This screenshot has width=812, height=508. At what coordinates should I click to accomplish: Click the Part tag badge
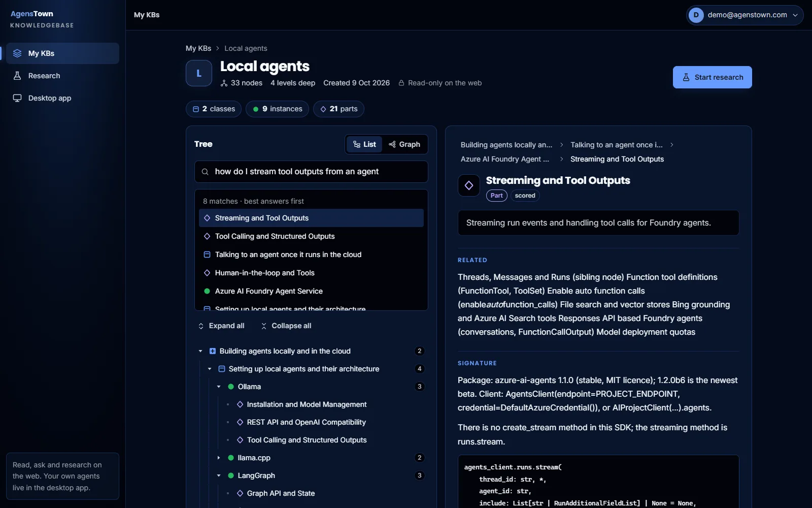pos(497,196)
